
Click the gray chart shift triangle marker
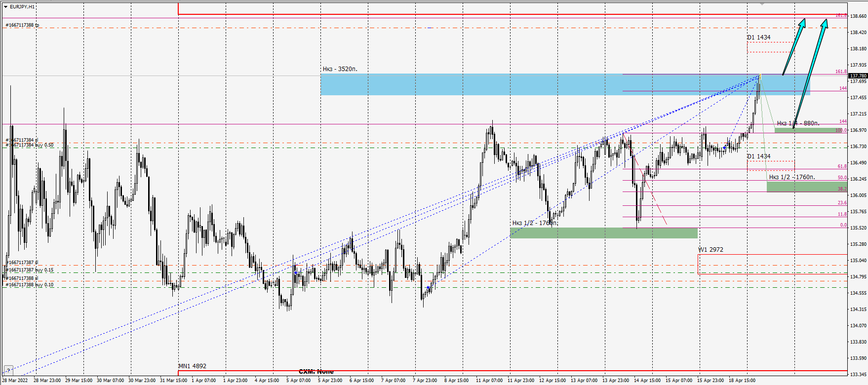(761, 3)
